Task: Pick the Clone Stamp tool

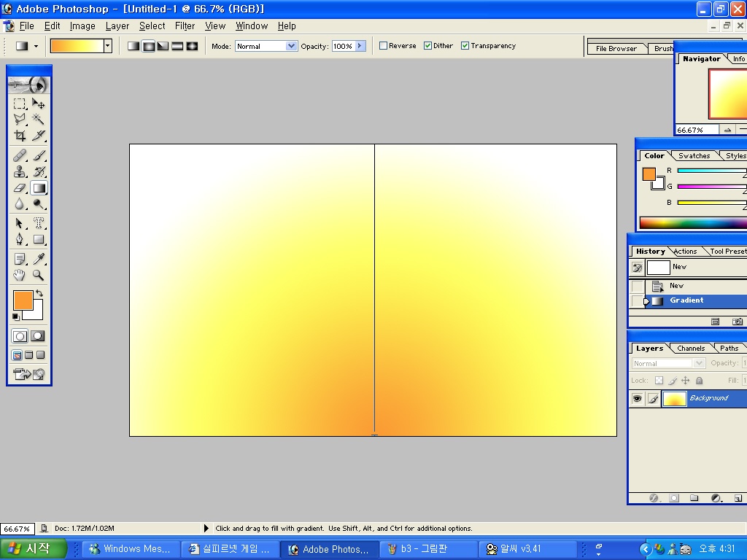Action: 20,172
